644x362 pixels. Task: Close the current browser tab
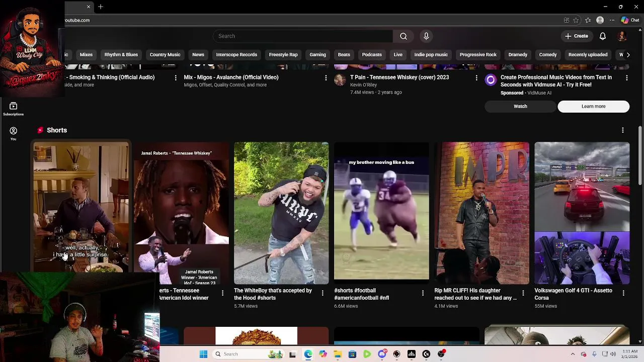(89, 7)
